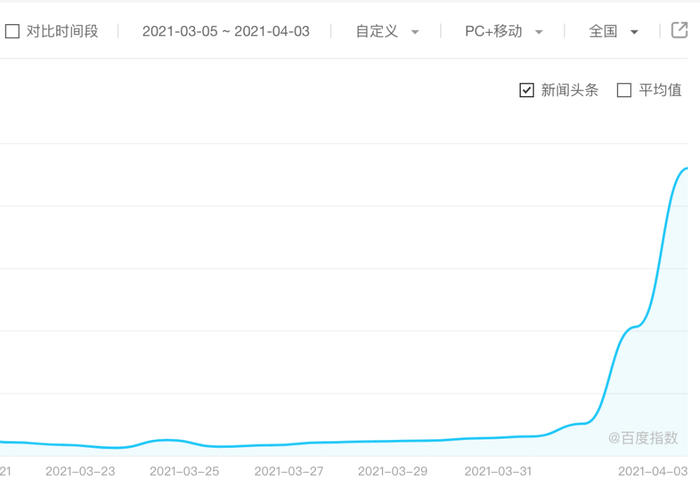This screenshot has width=700, height=488.
Task: Expand the PC+移动 device dropdown
Action: coord(504,31)
